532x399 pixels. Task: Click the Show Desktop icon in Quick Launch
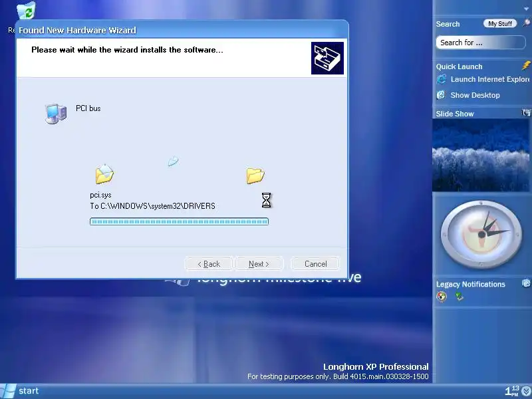441,94
